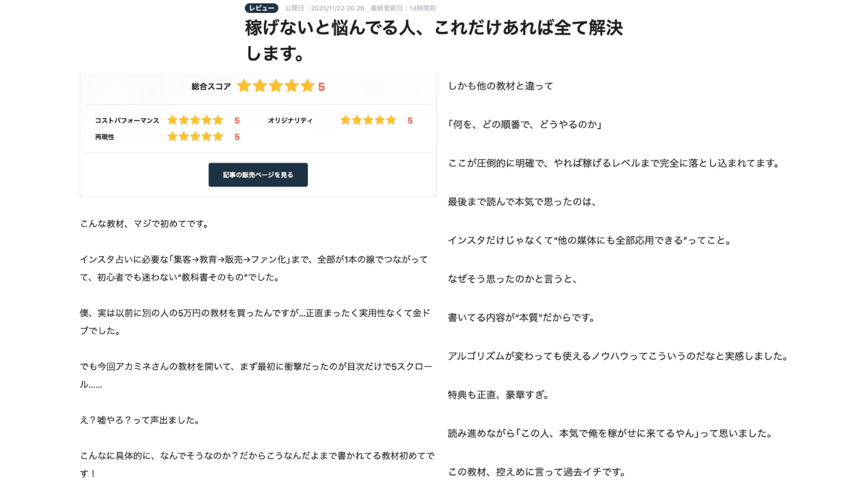
Task: Click the 再現性 label
Action: (104, 137)
